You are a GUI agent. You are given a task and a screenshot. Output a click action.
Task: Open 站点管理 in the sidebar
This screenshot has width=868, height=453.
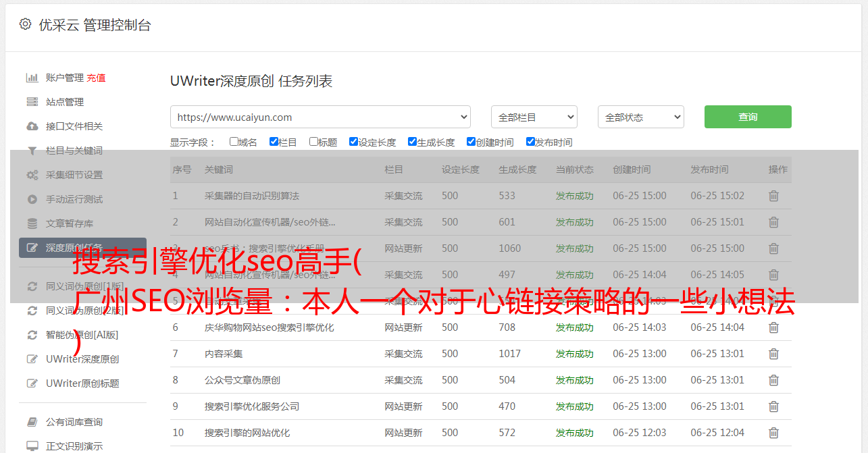(65, 102)
